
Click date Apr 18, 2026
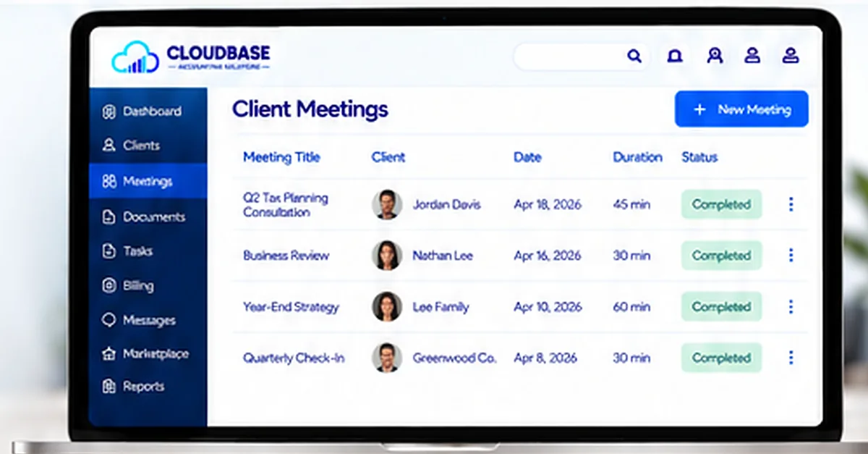(x=548, y=204)
